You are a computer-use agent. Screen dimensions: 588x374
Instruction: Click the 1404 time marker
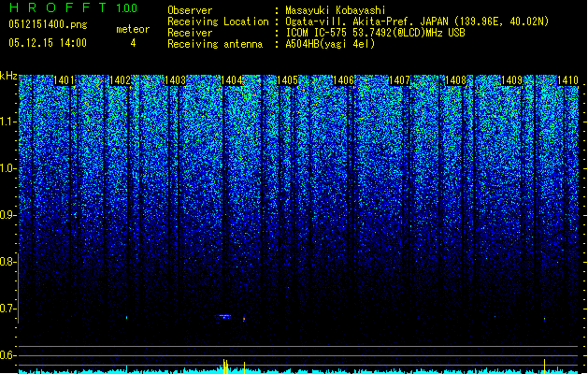pyautogui.click(x=232, y=80)
